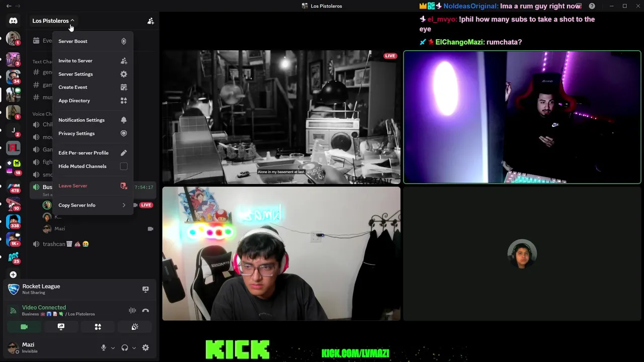
Task: Open Privacy Settings menu entry
Action: pos(93,133)
